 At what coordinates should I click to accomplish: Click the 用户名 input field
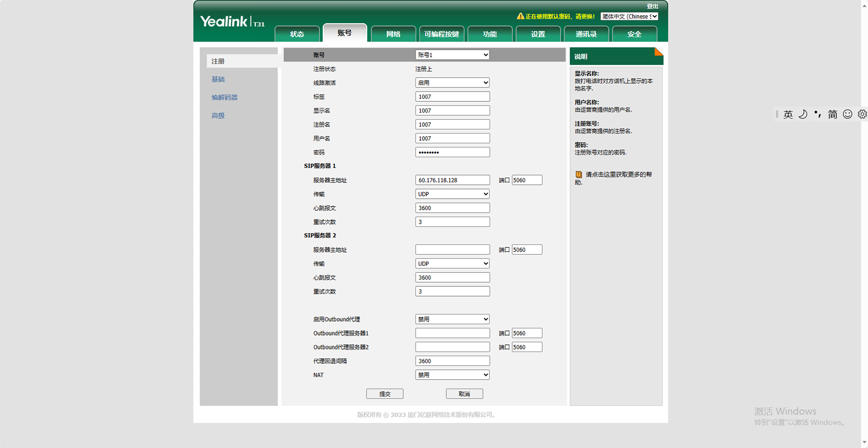tap(452, 139)
